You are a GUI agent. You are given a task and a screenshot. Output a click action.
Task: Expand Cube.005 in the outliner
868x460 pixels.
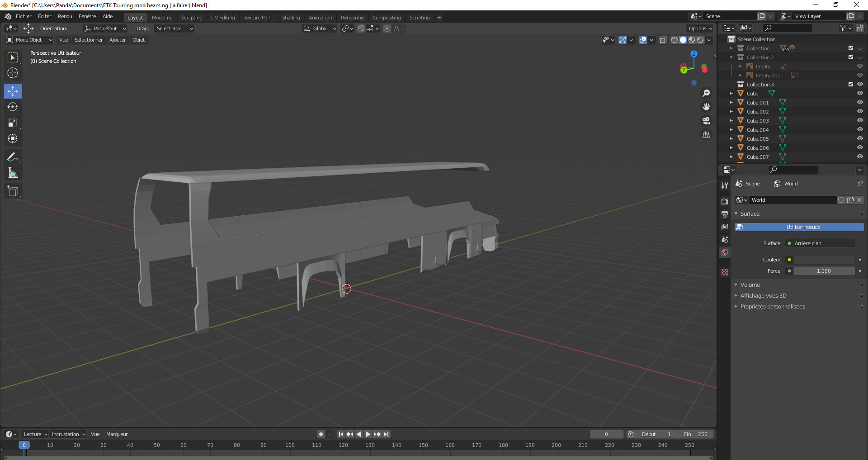point(731,139)
